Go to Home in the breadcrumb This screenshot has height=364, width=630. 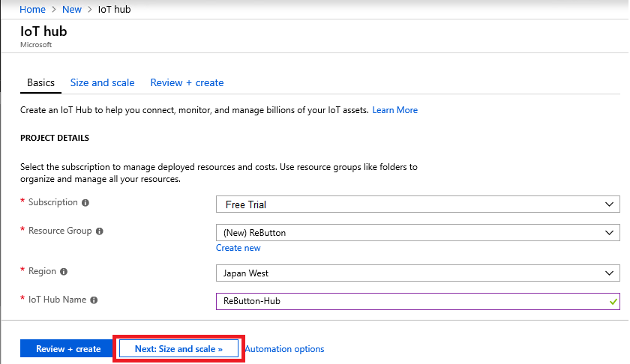(x=32, y=9)
